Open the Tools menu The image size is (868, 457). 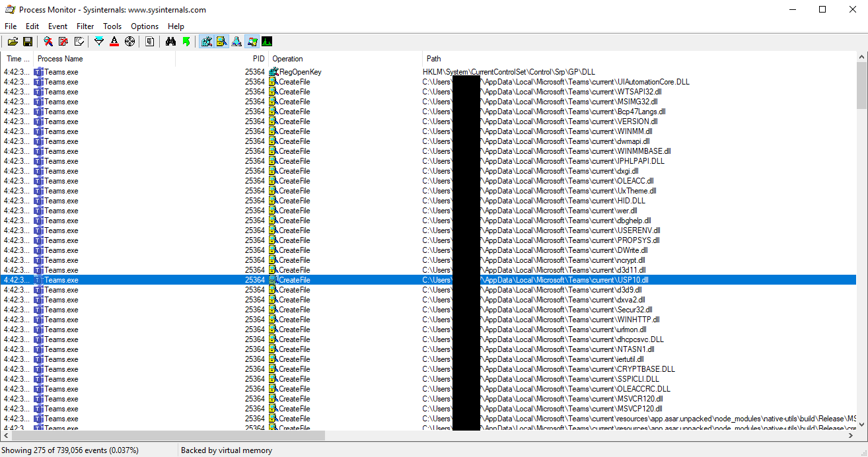[x=112, y=26]
